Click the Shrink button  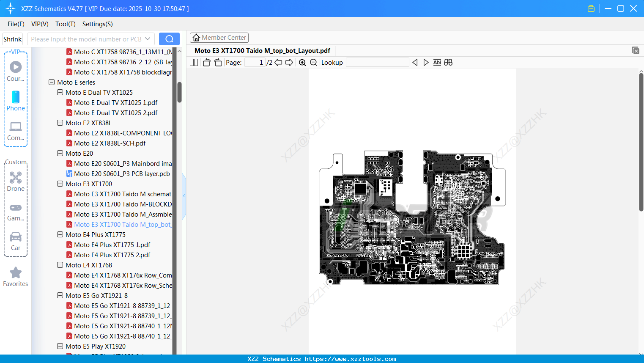coord(12,38)
